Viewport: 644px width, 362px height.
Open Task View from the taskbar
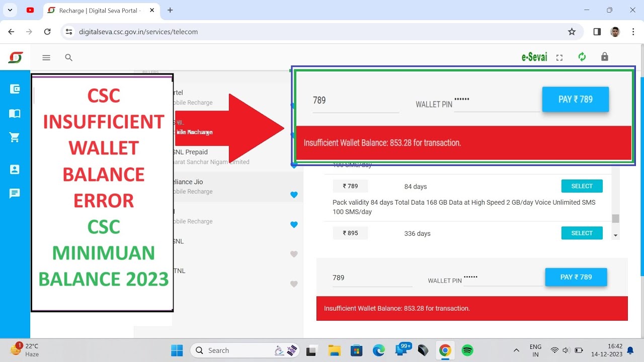[312, 350]
